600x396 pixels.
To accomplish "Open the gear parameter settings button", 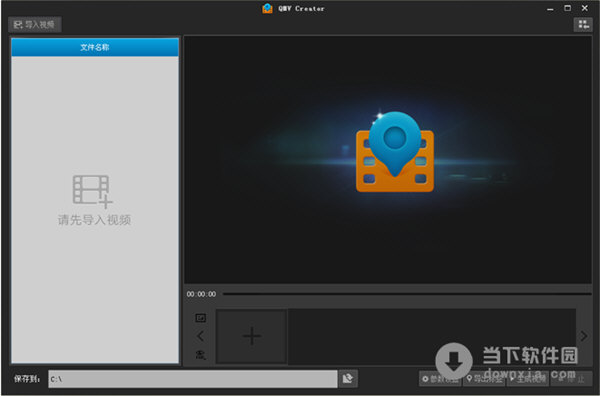I will (440, 379).
